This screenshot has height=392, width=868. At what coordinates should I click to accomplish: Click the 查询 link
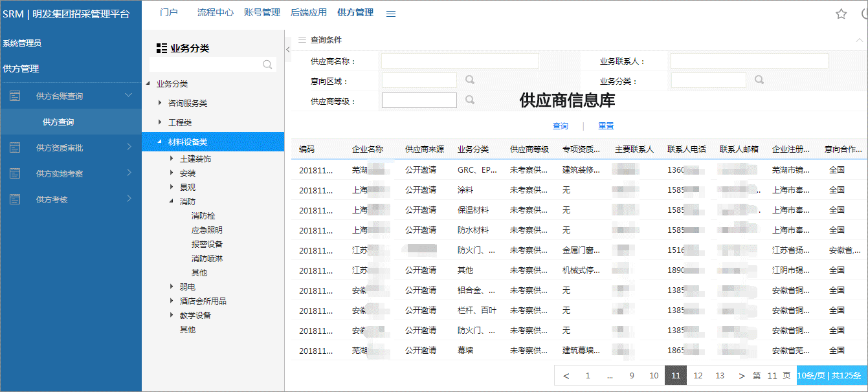pyautogui.click(x=560, y=126)
